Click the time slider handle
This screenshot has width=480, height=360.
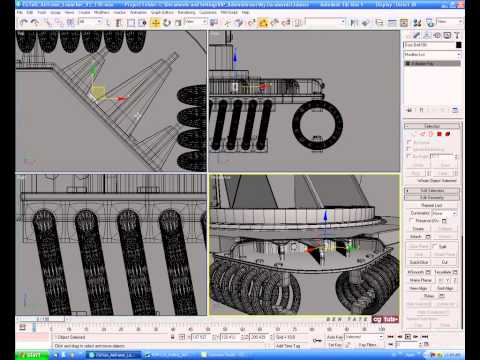click(42, 319)
